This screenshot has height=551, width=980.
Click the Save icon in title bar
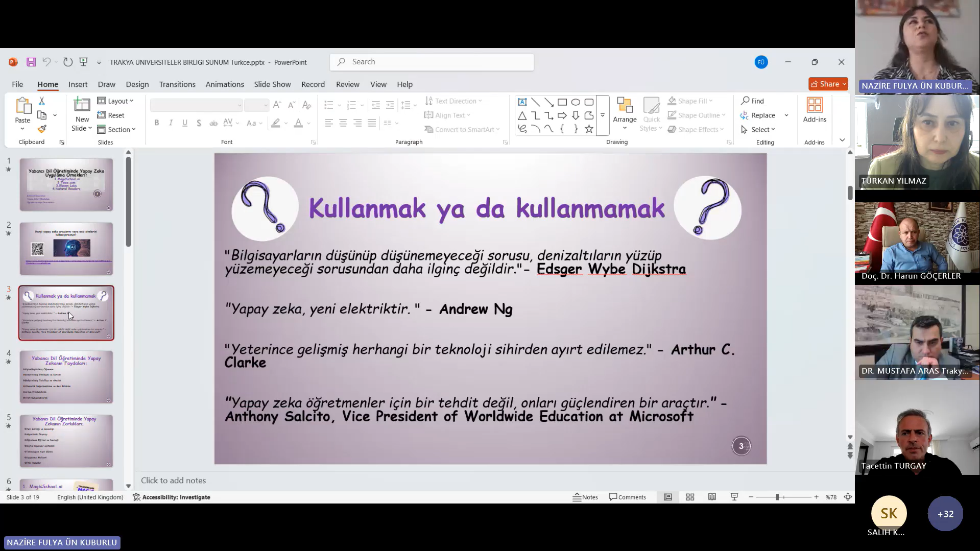(x=31, y=62)
